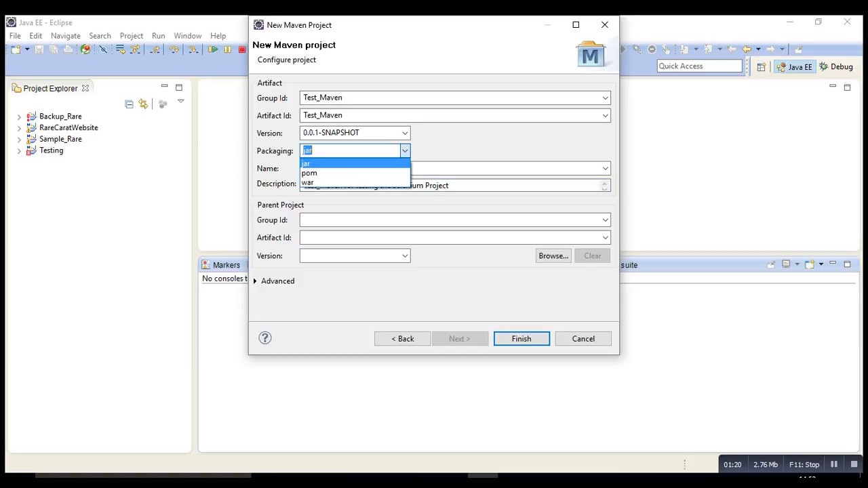
Task: Click the Quick Access search field
Action: [x=700, y=66]
